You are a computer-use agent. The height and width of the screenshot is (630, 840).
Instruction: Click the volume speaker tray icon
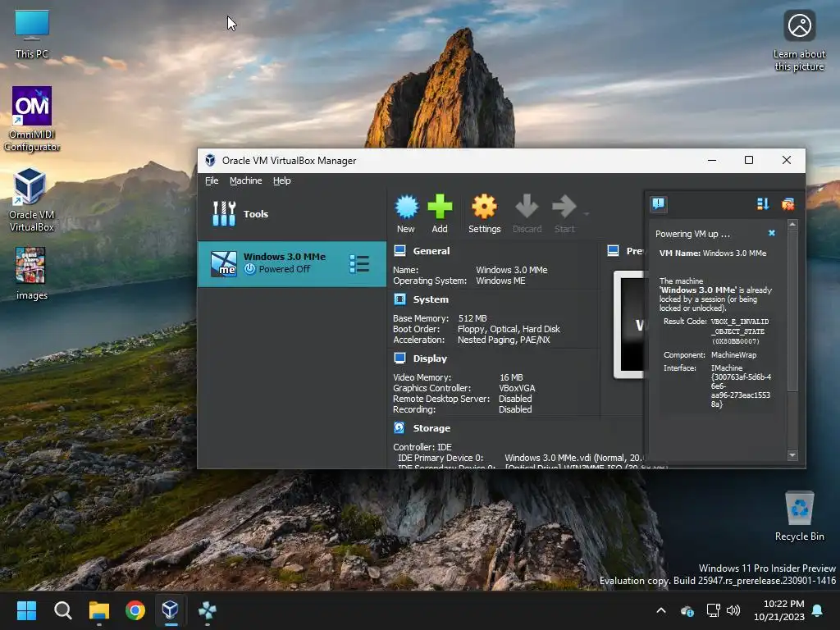pyautogui.click(x=733, y=610)
